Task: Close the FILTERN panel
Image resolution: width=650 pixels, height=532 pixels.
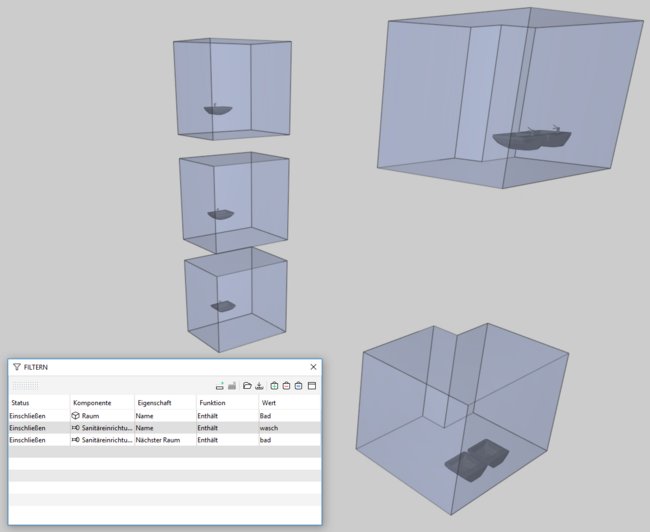Action: pyautogui.click(x=313, y=367)
